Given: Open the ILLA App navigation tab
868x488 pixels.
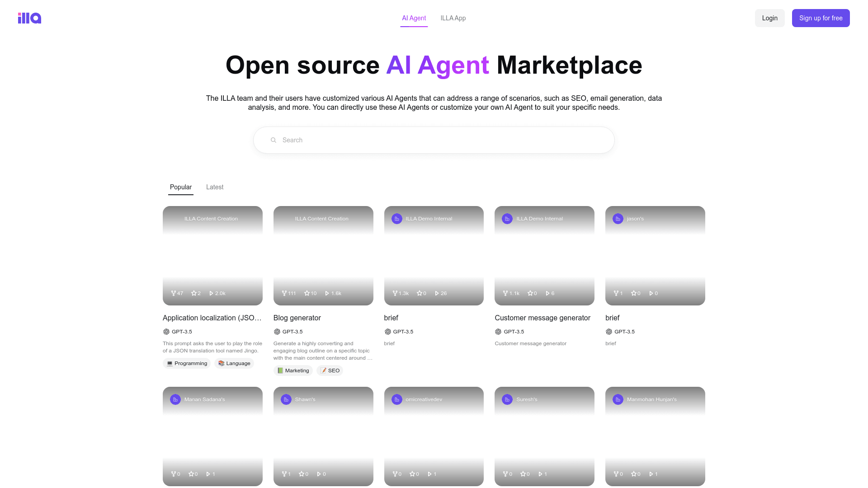Looking at the screenshot, I should (453, 18).
